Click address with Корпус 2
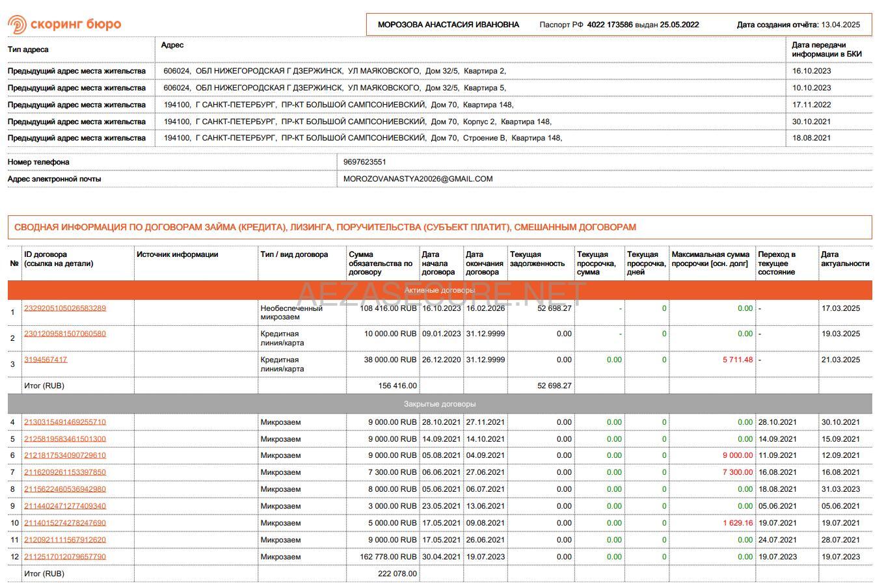Viewport: 884px width, 588px height. click(x=358, y=122)
